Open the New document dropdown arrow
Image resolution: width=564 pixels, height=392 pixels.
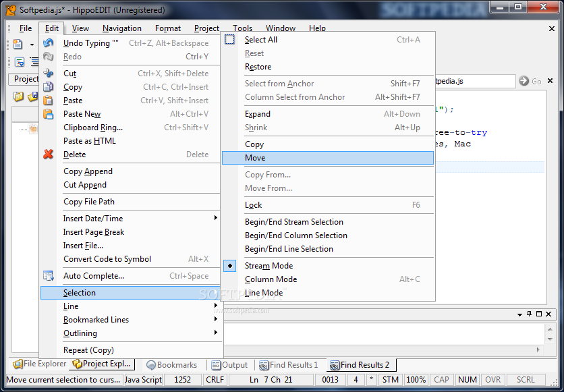point(32,45)
